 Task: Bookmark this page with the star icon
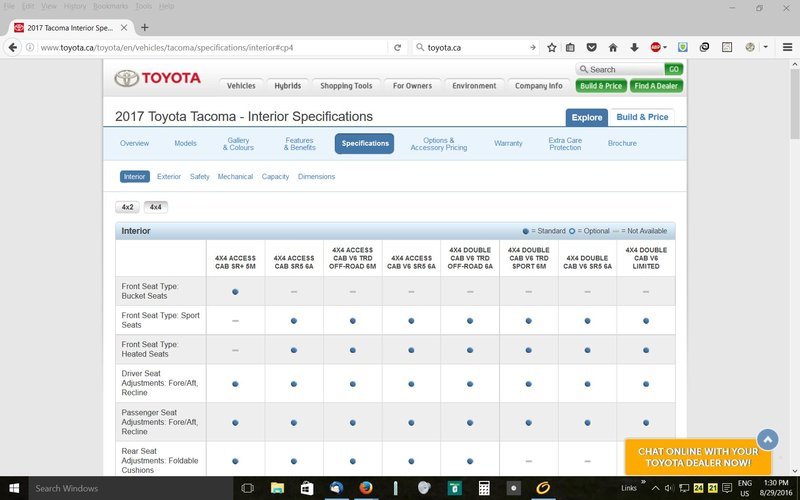coord(552,47)
